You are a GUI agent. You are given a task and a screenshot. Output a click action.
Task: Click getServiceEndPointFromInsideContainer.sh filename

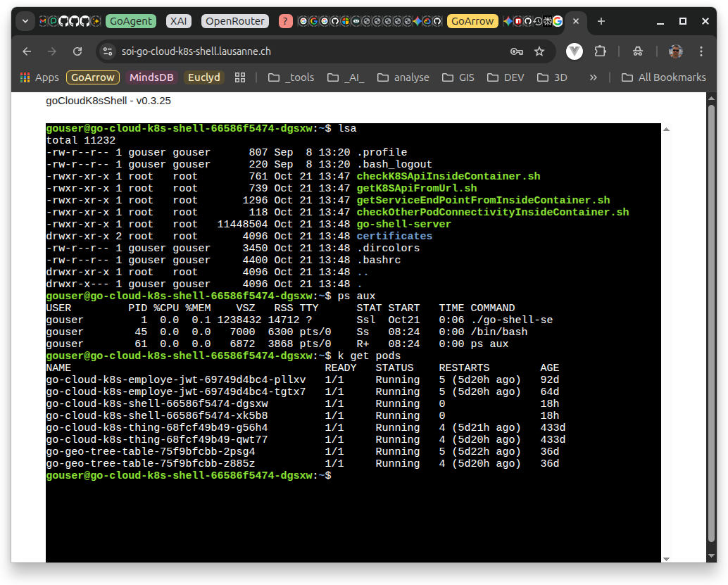click(x=483, y=201)
